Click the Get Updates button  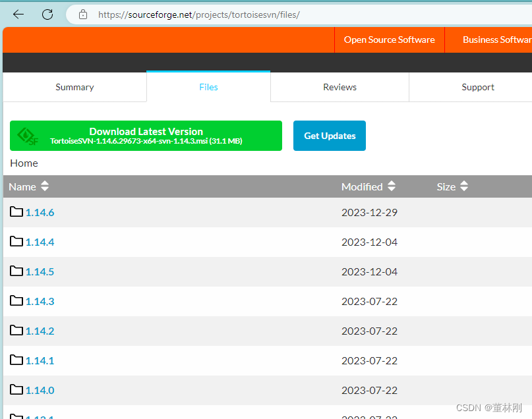(330, 136)
